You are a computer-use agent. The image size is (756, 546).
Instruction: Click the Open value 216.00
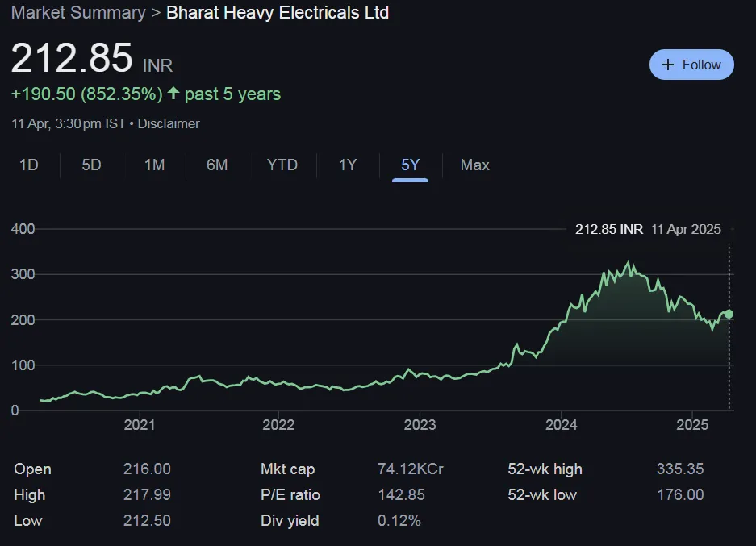click(147, 469)
